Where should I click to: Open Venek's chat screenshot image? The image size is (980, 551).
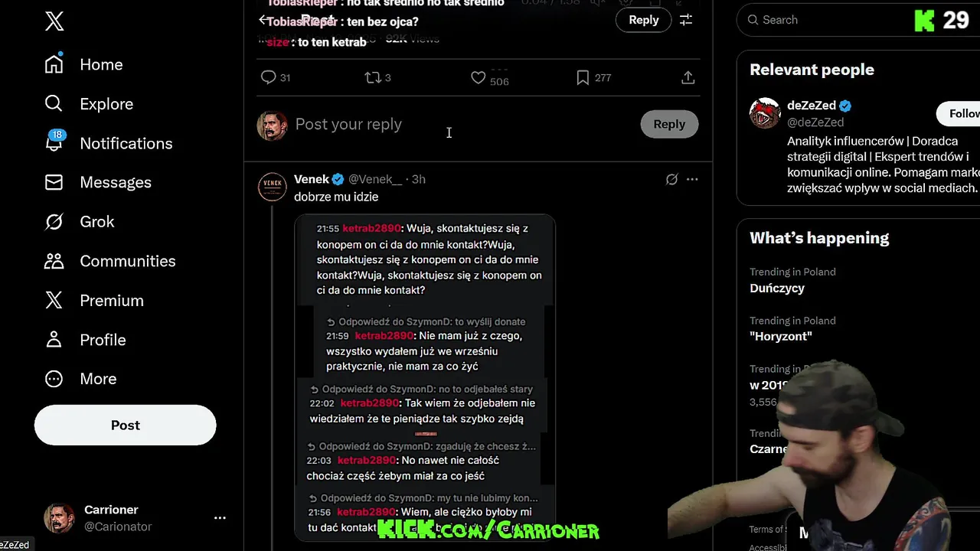(425, 378)
